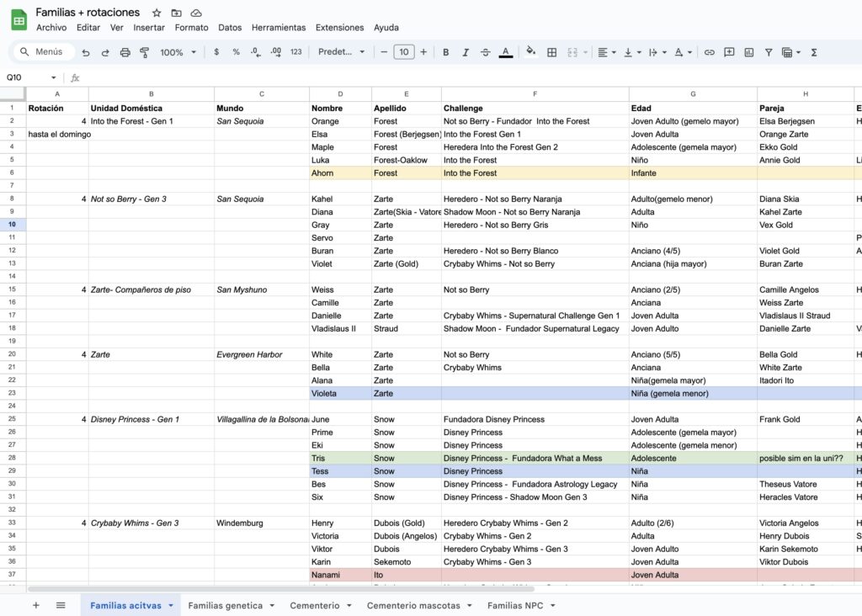Viewport: 862px width, 616px height.
Task: Check the cloud save status icon
Action: 196,13
